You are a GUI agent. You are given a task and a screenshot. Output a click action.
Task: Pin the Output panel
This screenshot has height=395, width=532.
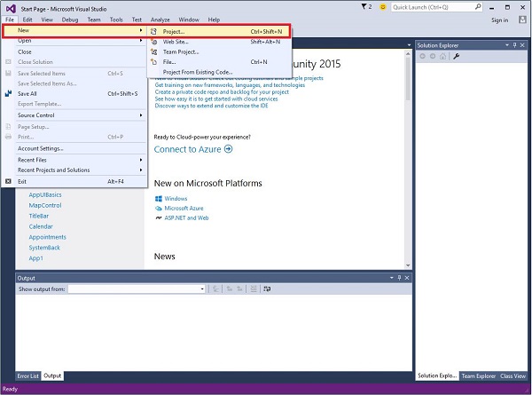tap(399, 278)
